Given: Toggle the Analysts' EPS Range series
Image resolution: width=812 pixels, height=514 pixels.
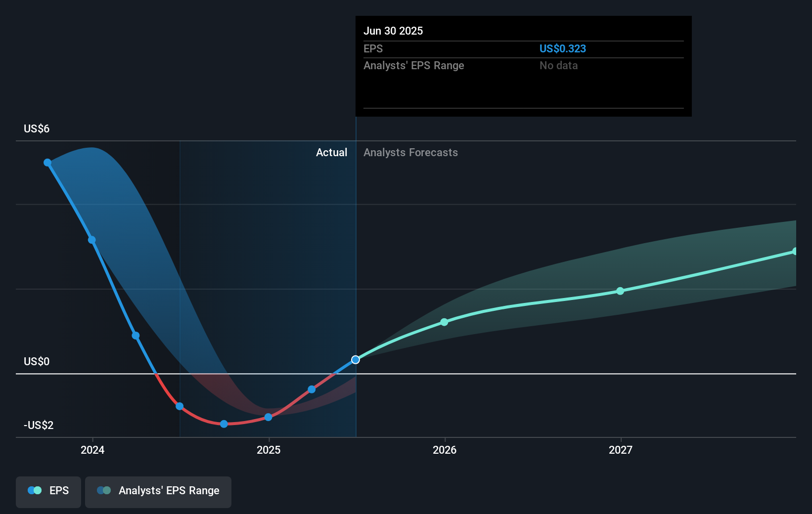Looking at the screenshot, I should (x=158, y=492).
